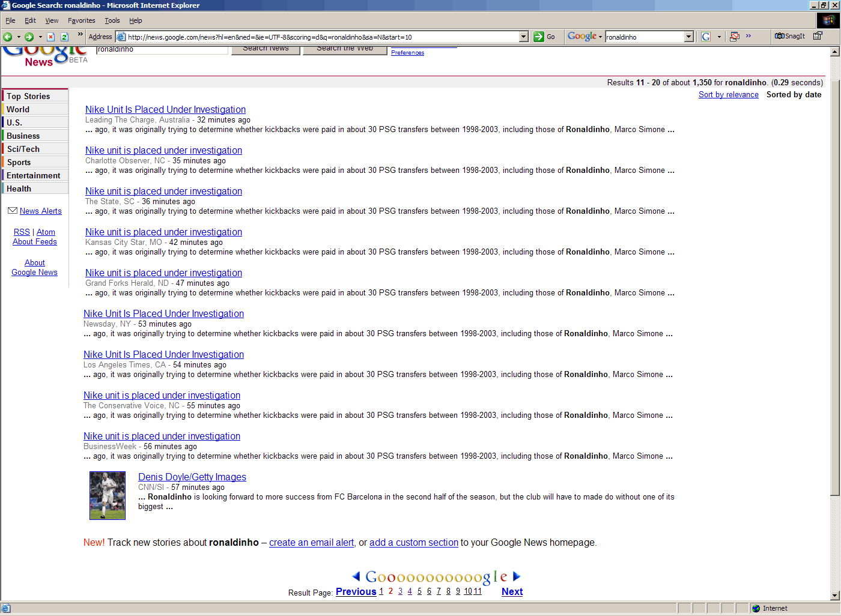Open the Denis Doyle/Getty Images link
Viewport: 841px width, 616px height.
[x=192, y=477]
